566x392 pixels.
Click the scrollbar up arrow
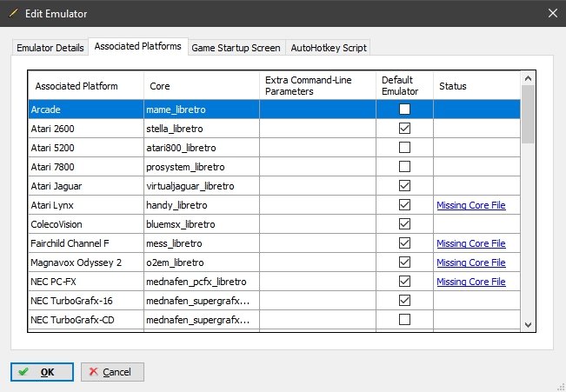tap(528, 78)
